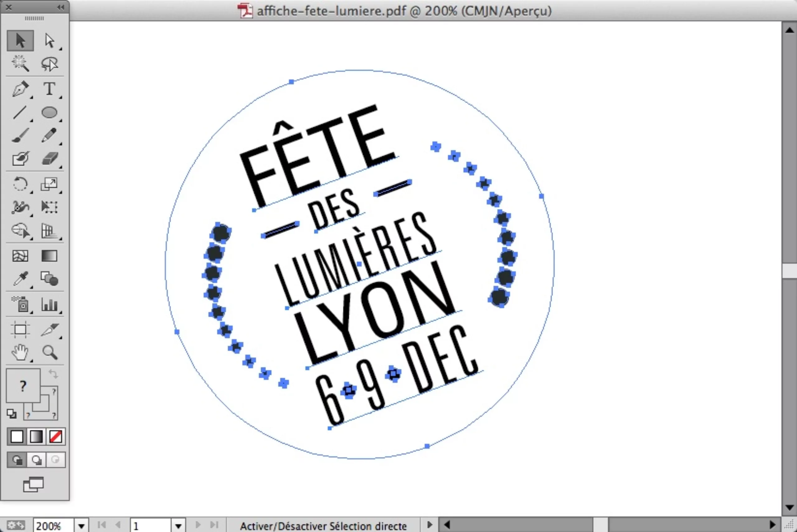Select the Direct Selection white arrow tool
The width and height of the screenshot is (797, 532).
[49, 40]
